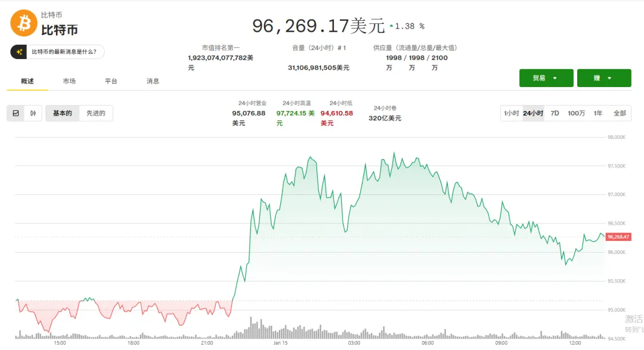644x350 pixels.
Task: Click the 96.500K price axis label
Action: tap(617, 224)
